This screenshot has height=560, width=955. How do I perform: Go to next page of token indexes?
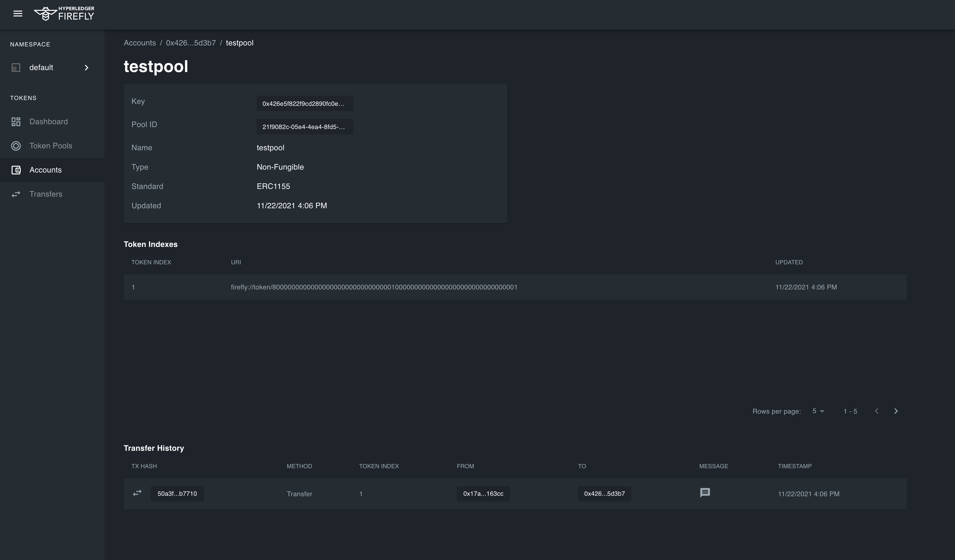896,411
